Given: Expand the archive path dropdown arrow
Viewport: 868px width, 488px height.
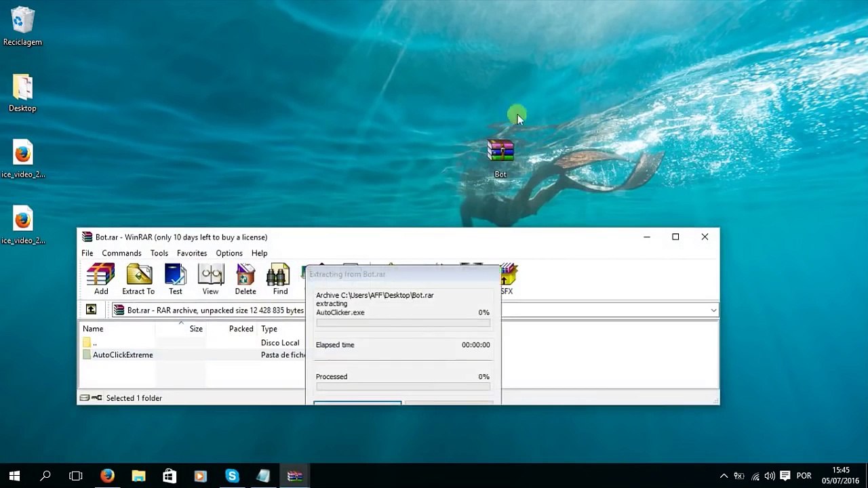Looking at the screenshot, I should click(713, 310).
